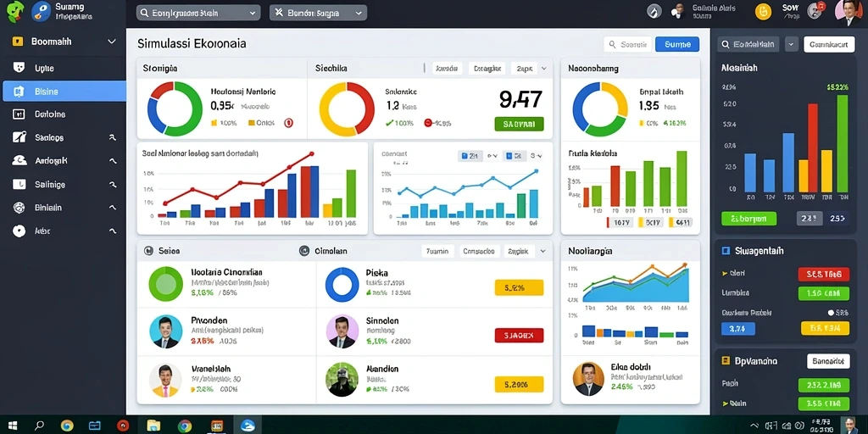The image size is (868, 434).
Task: Open the top bar search dropdown arrow
Action: point(253,13)
